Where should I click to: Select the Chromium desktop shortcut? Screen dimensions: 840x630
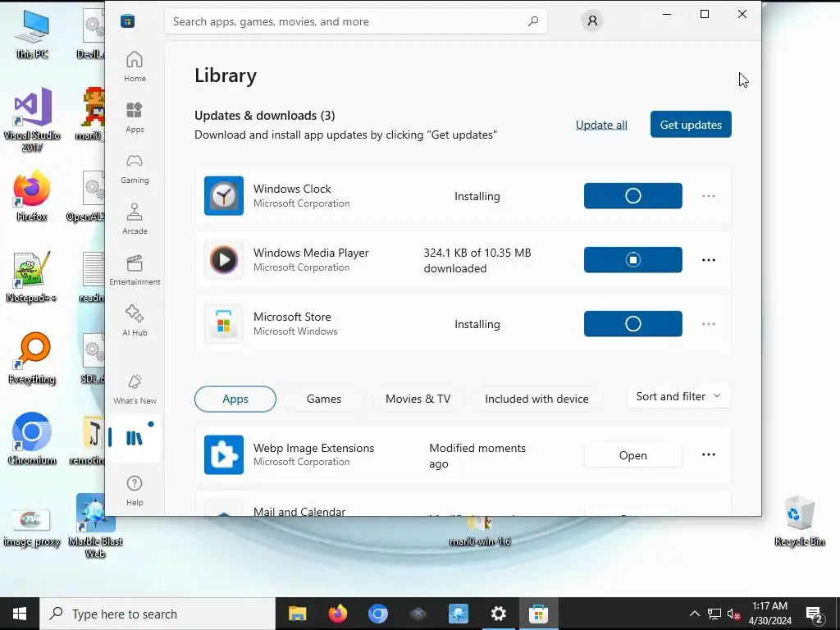(32, 439)
